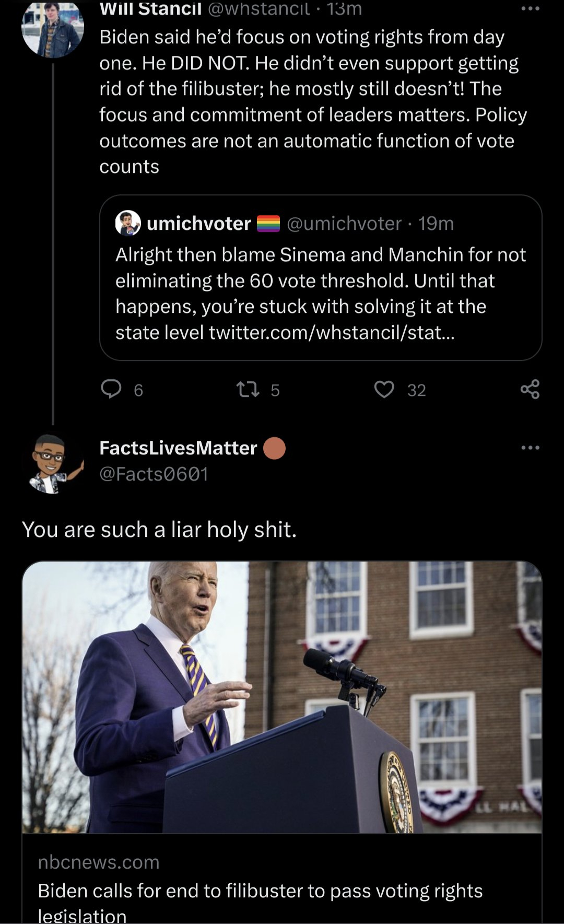Reply to Will Stancil's tweet

[111, 389]
